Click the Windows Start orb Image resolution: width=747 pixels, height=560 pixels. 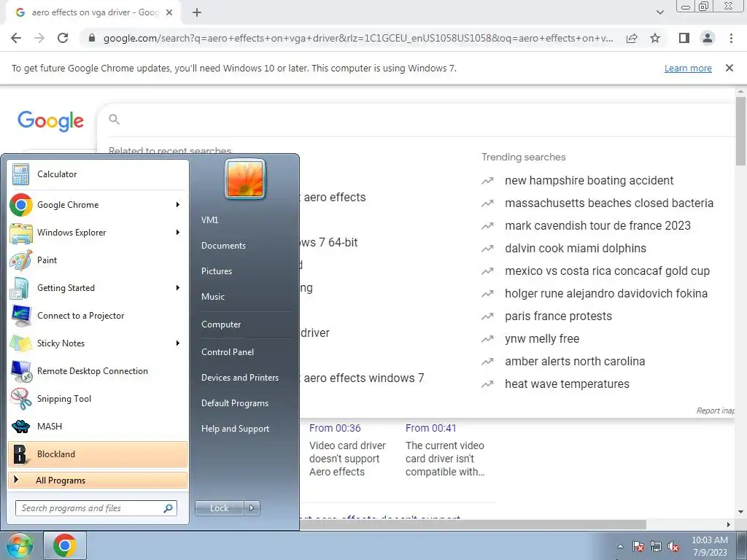(19, 545)
